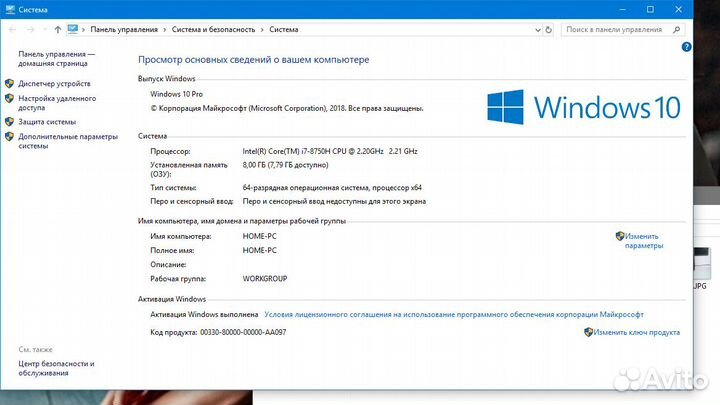Click the Forward navigation arrow
Viewport: 720px width, 405px height.
pos(30,29)
